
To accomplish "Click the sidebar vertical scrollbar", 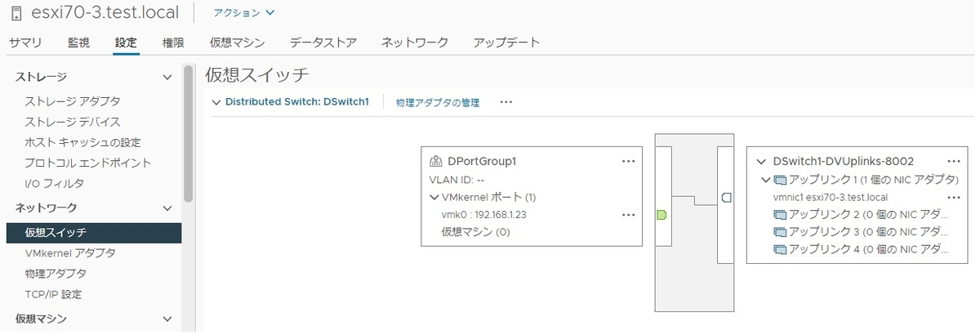I will coord(189,134).
